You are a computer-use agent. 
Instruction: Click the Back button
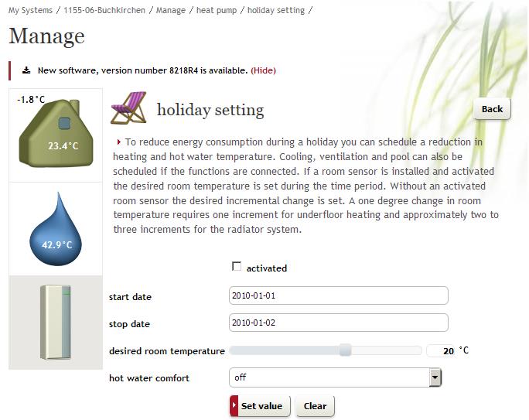pyautogui.click(x=492, y=109)
